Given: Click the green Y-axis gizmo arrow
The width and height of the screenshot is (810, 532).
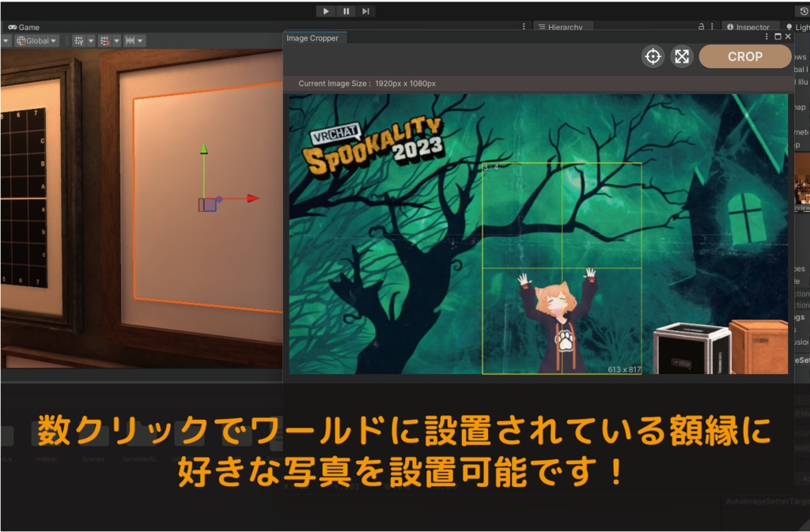Looking at the screenshot, I should 203,149.
